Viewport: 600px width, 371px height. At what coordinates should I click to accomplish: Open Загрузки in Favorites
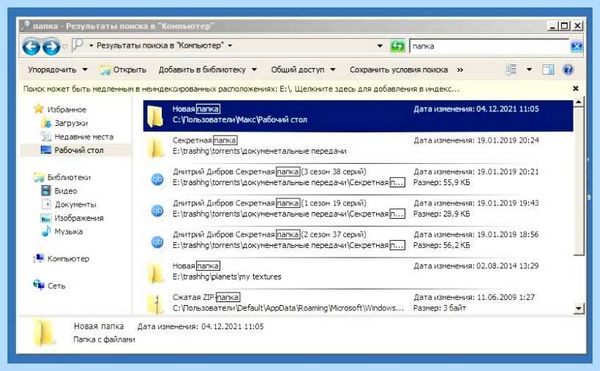[71, 123]
